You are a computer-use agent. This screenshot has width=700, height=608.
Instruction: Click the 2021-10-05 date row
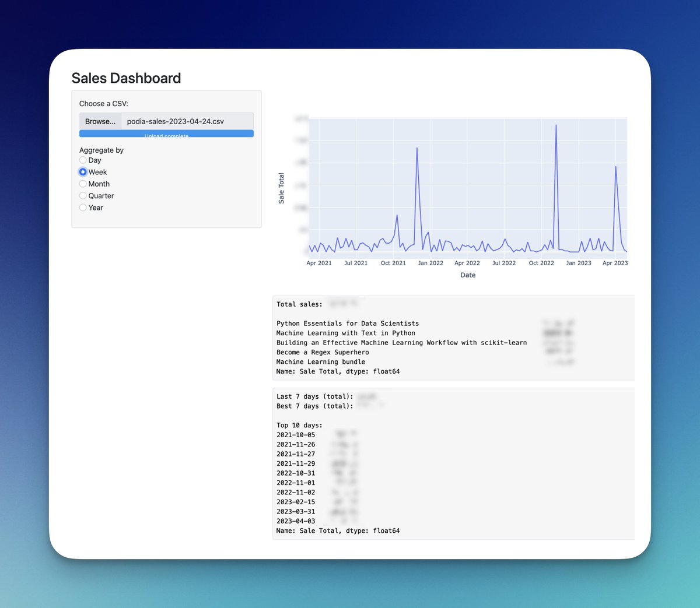click(x=296, y=435)
